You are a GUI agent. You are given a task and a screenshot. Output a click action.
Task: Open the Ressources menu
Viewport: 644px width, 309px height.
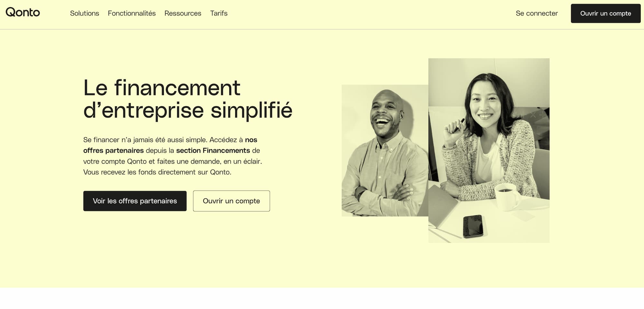click(x=183, y=13)
